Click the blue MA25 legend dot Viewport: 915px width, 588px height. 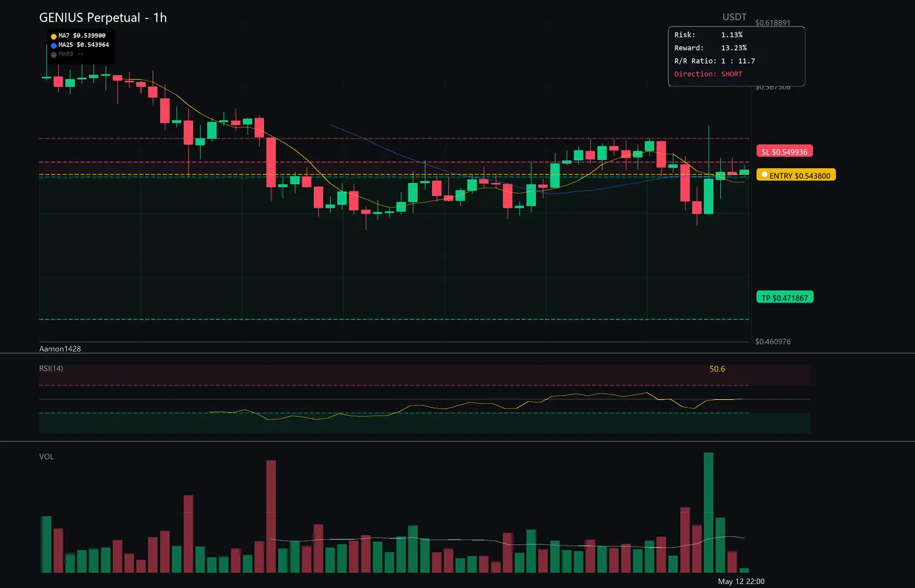tap(54, 46)
